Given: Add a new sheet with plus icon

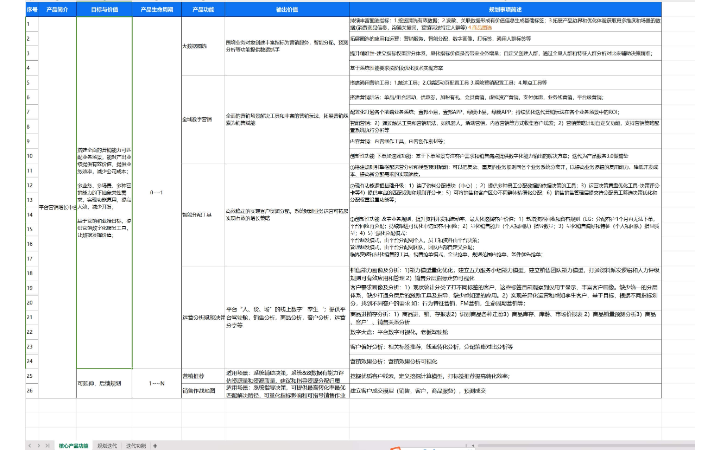Looking at the screenshot, I should 155,445.
